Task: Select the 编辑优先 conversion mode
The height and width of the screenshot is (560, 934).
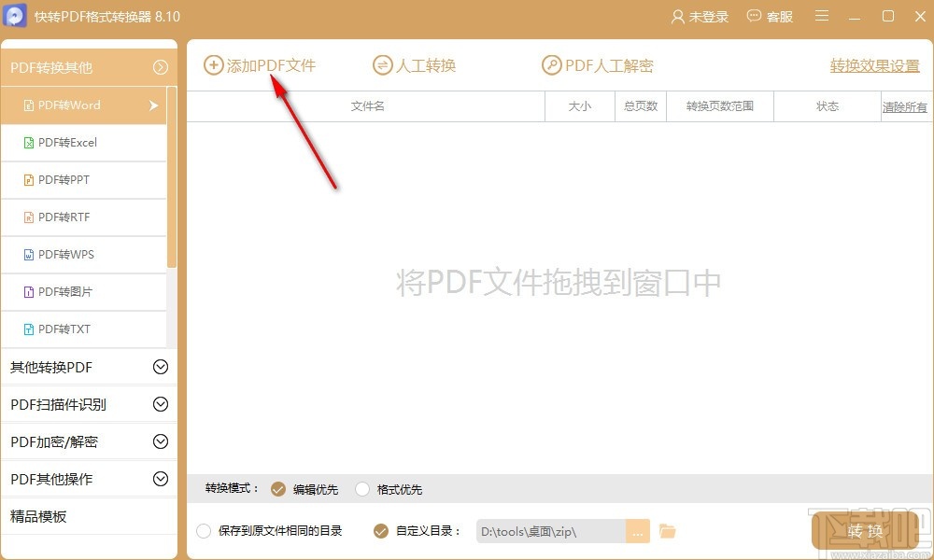Action: (277, 488)
